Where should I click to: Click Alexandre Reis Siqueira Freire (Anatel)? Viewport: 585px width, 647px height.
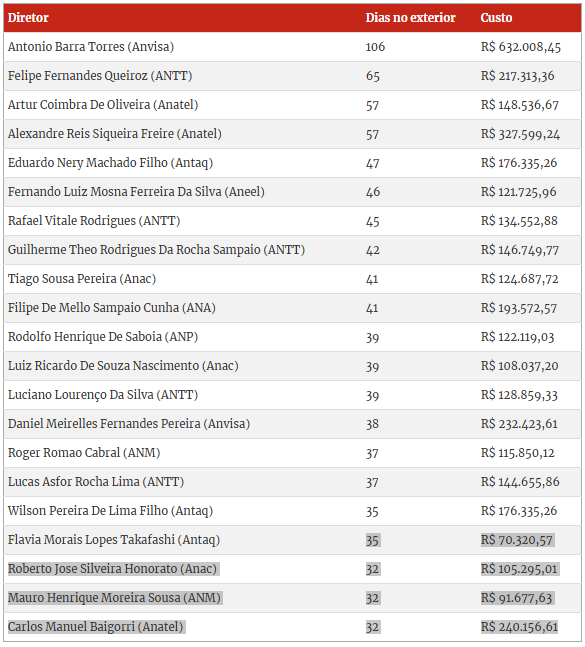pos(115,134)
